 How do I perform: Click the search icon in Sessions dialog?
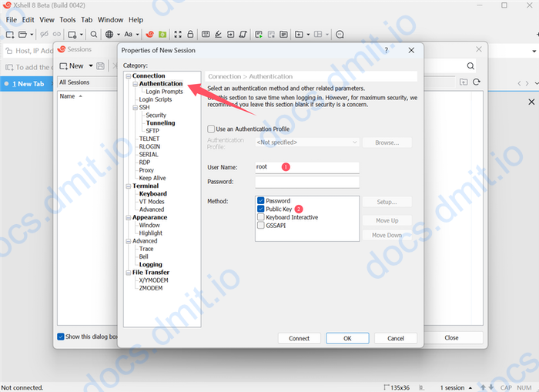click(x=471, y=66)
